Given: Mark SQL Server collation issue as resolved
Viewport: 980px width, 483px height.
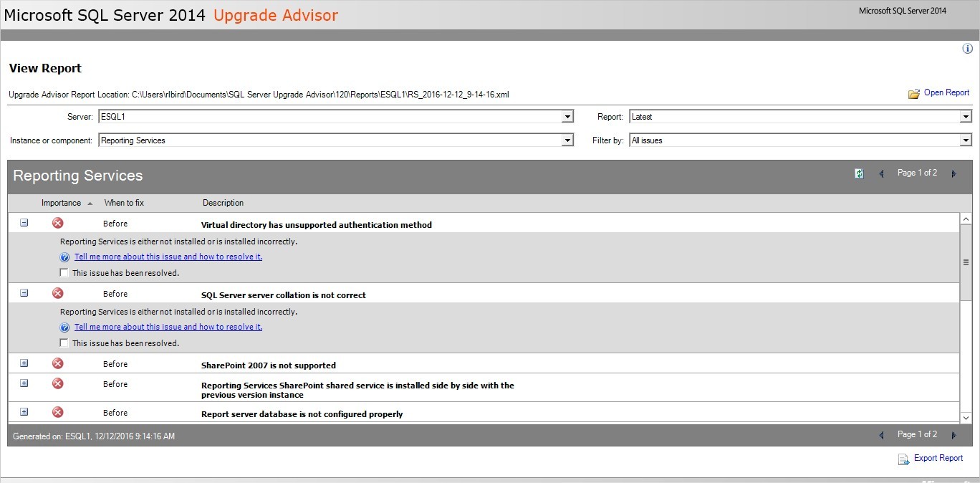Looking at the screenshot, I should [64, 343].
